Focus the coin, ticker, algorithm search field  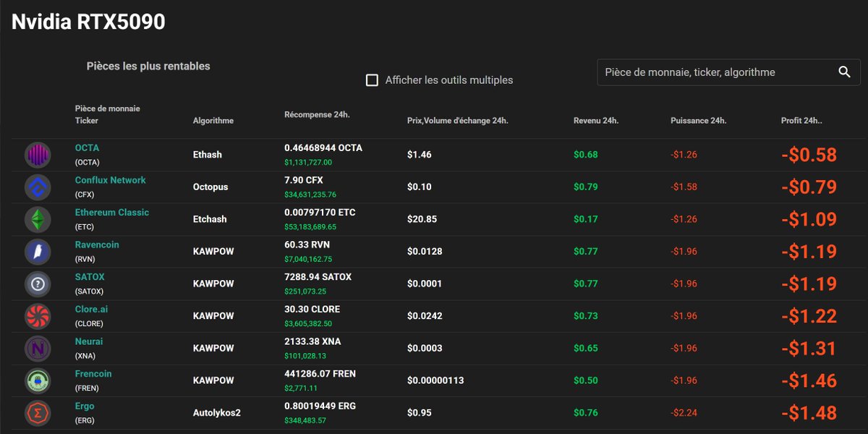(728, 72)
